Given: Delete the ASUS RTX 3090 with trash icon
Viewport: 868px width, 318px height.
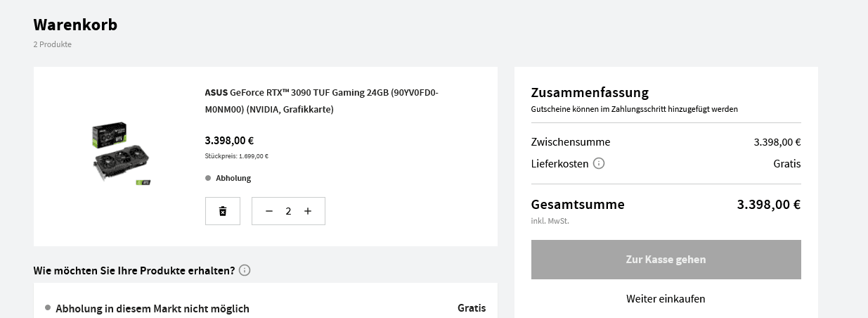Looking at the screenshot, I should point(223,211).
